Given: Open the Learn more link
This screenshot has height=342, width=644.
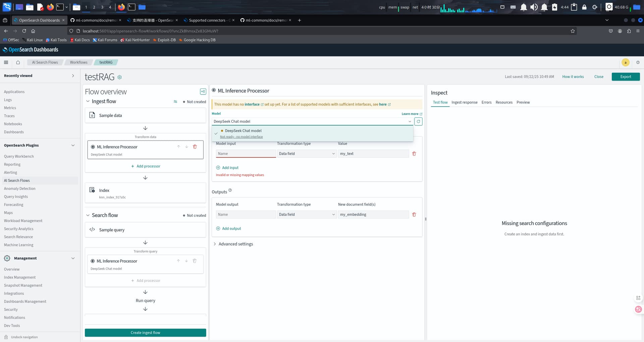Looking at the screenshot, I should pyautogui.click(x=412, y=114).
